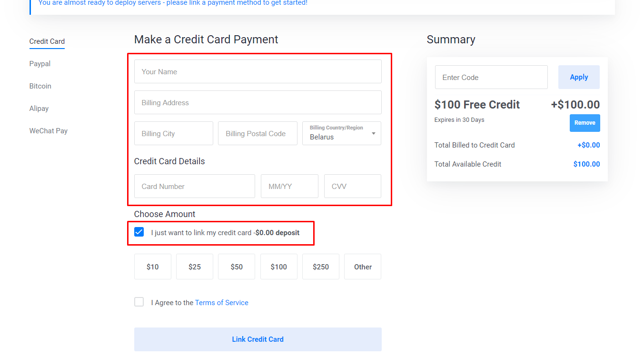Choose the $250 deposit amount

[321, 267]
